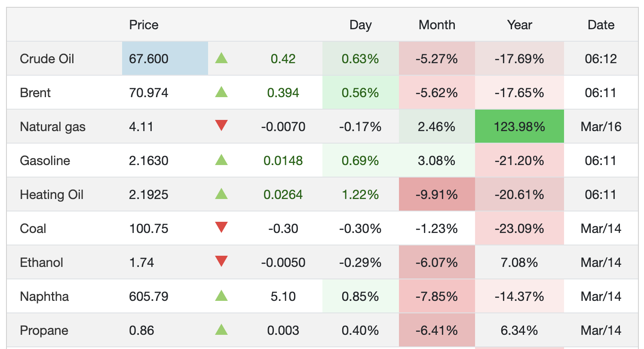Select Propane price 0.86
Image resolution: width=644 pixels, height=349 pixels.
tap(141, 331)
